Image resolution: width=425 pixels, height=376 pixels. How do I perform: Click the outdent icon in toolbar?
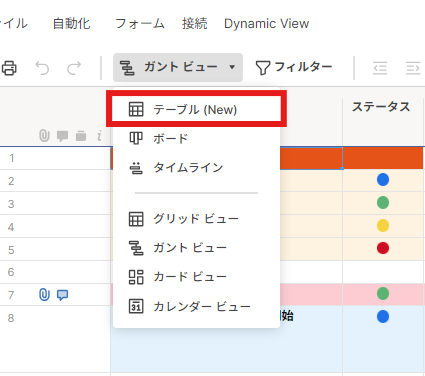[380, 68]
